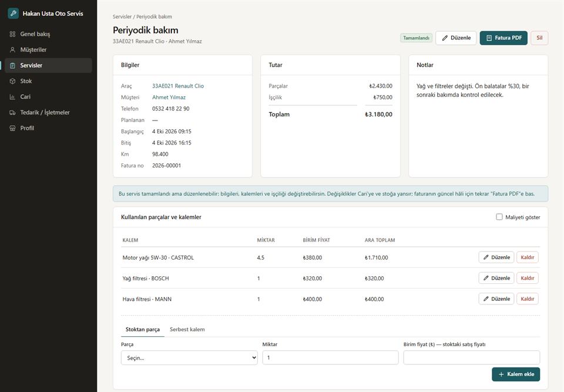Remove the Motor yağı 5W-30 item with Kaldır
Viewport: 564px width, 392px height.
tap(528, 257)
